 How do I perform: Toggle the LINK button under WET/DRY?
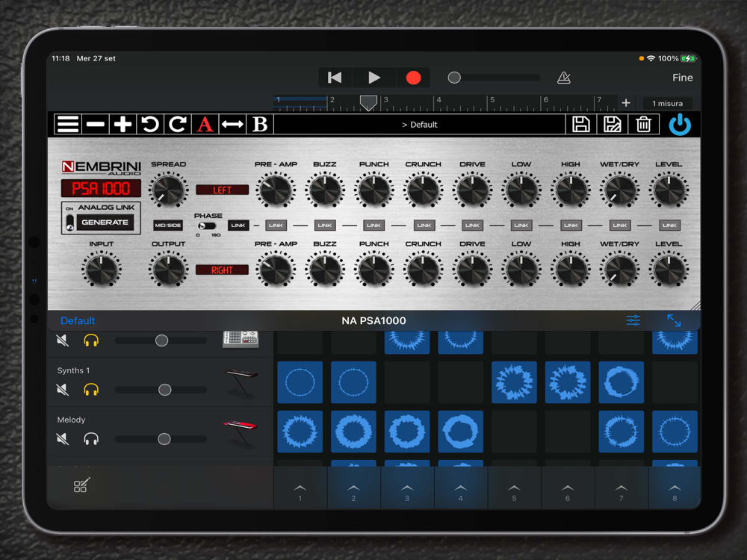pyautogui.click(x=620, y=225)
